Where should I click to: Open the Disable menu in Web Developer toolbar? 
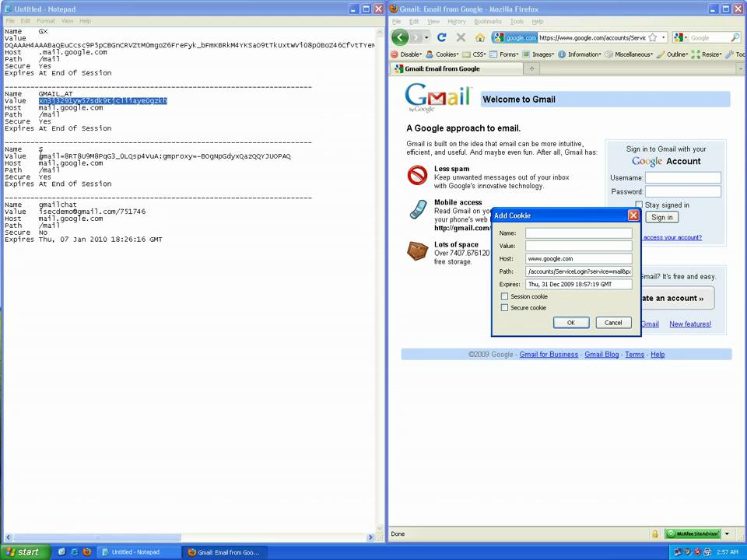pos(406,54)
